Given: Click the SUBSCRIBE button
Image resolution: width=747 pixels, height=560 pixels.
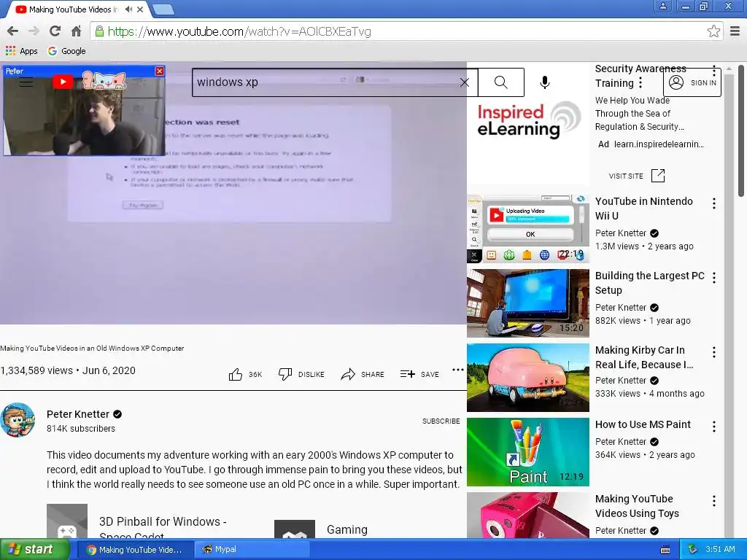Looking at the screenshot, I should 441,421.
